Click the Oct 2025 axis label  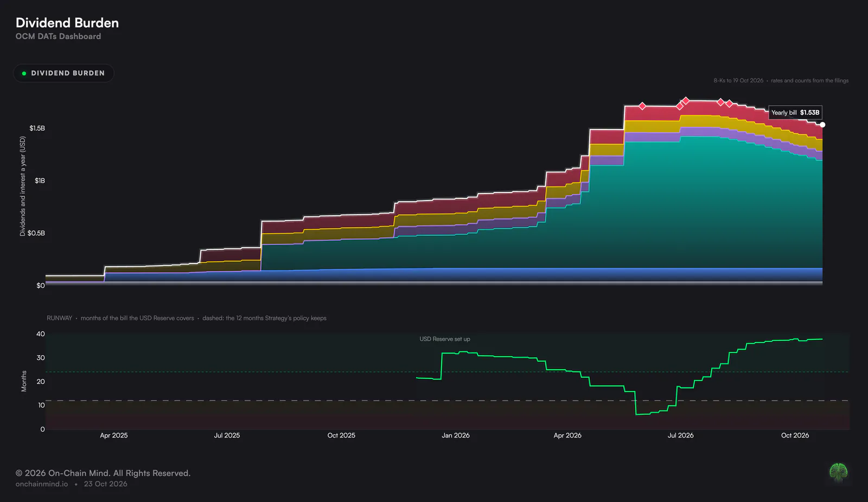pyautogui.click(x=341, y=435)
